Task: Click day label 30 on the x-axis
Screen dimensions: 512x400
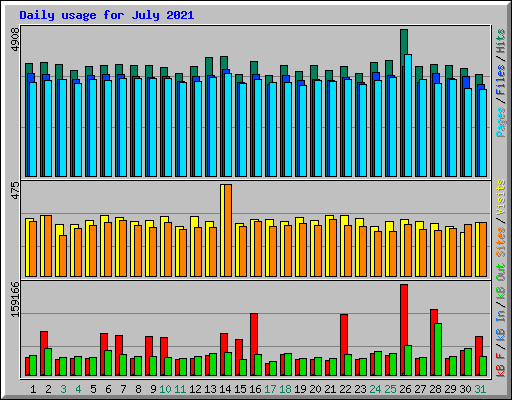Action: [x=465, y=389]
